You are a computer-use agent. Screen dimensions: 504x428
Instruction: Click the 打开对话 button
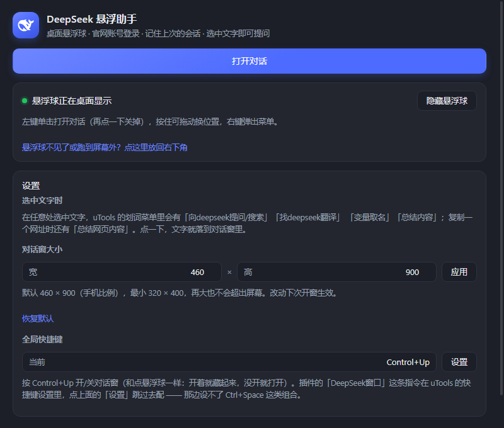pyautogui.click(x=249, y=61)
